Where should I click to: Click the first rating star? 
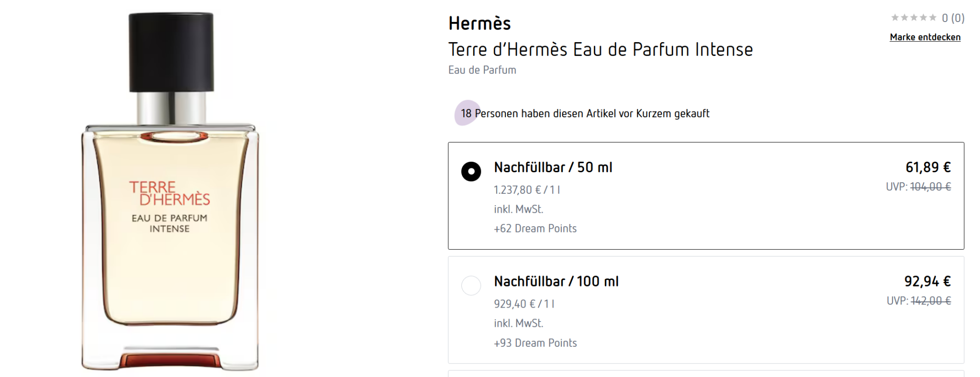(x=895, y=18)
